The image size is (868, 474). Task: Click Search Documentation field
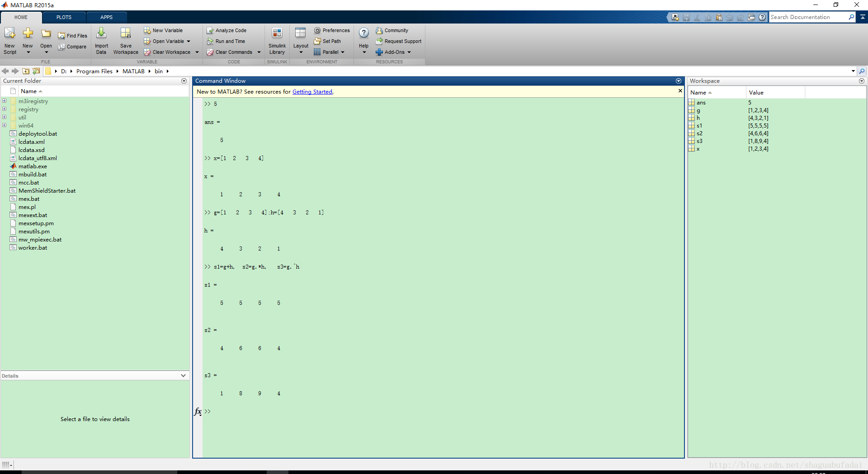pyautogui.click(x=808, y=17)
